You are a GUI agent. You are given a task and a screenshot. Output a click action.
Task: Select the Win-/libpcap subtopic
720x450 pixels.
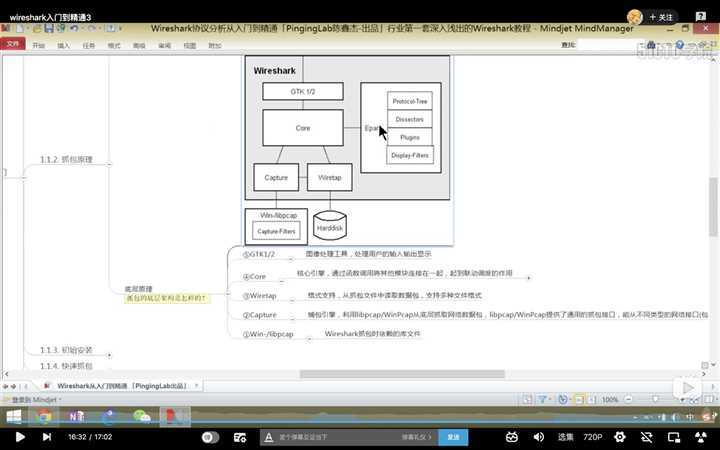[268, 334]
